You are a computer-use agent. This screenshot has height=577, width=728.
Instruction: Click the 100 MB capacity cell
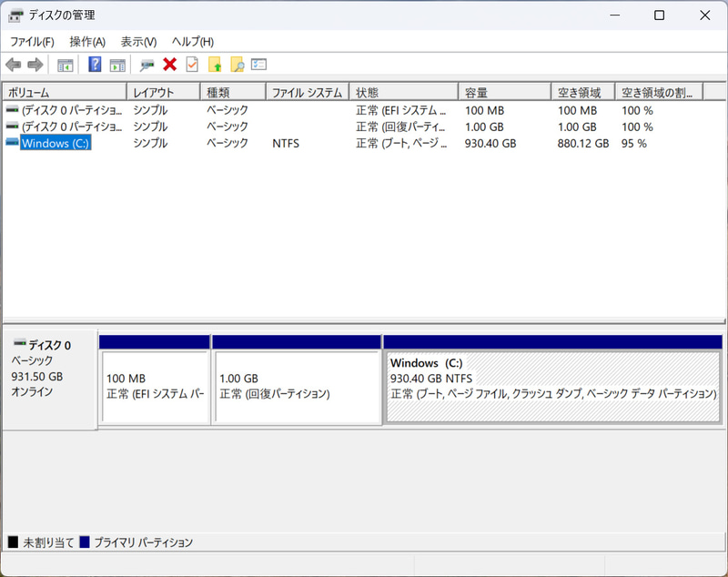[484, 110]
